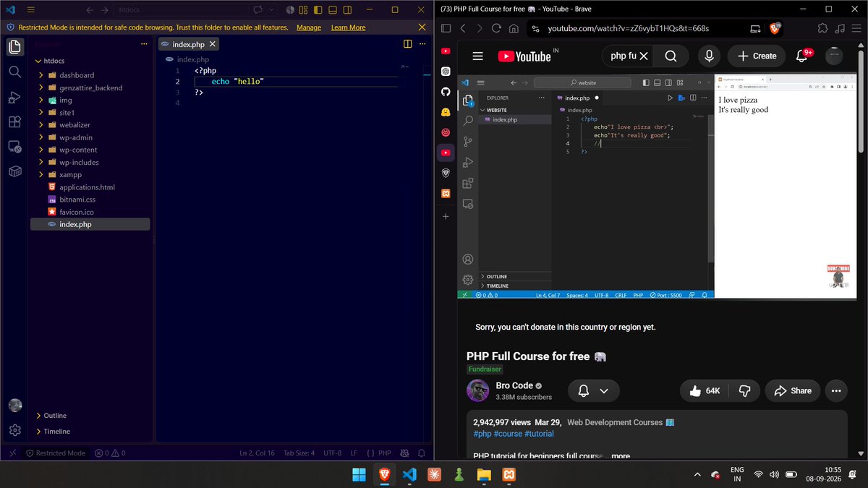Close the index.php editor tab
The width and height of the screenshot is (868, 488).
tap(212, 44)
